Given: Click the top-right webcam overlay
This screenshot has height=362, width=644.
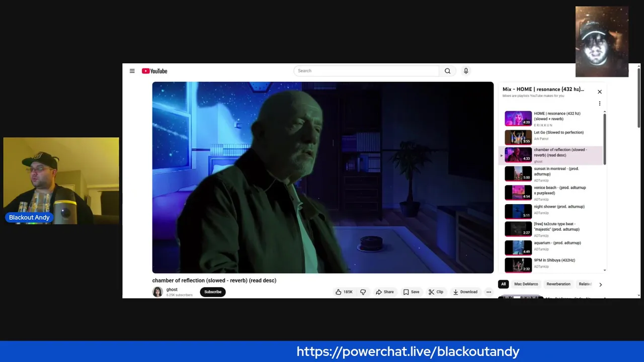Looking at the screenshot, I should (602, 42).
